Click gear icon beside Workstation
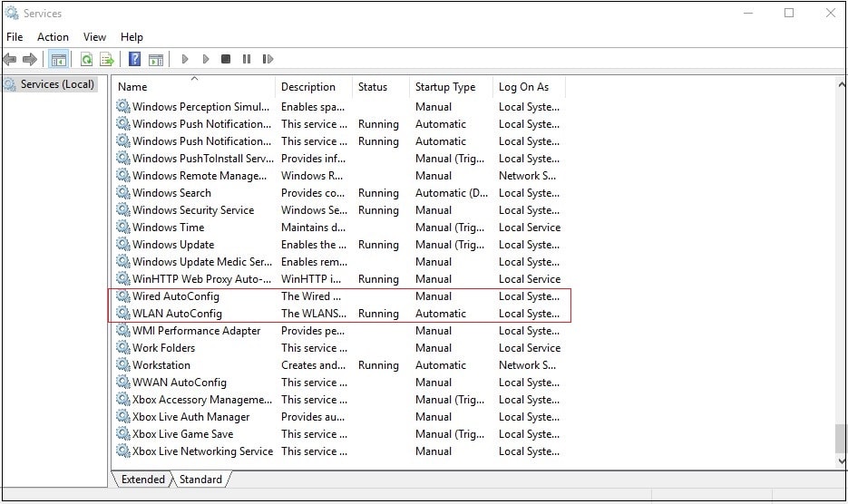 click(123, 365)
